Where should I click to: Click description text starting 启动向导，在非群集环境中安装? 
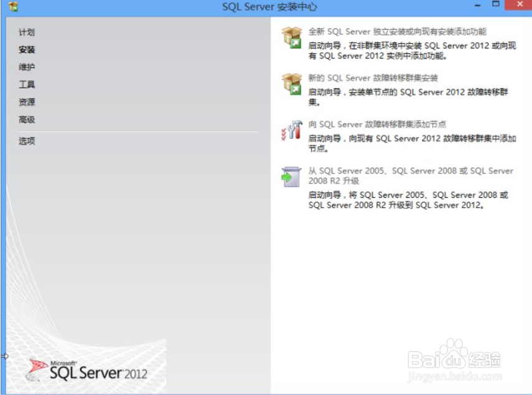click(412, 50)
